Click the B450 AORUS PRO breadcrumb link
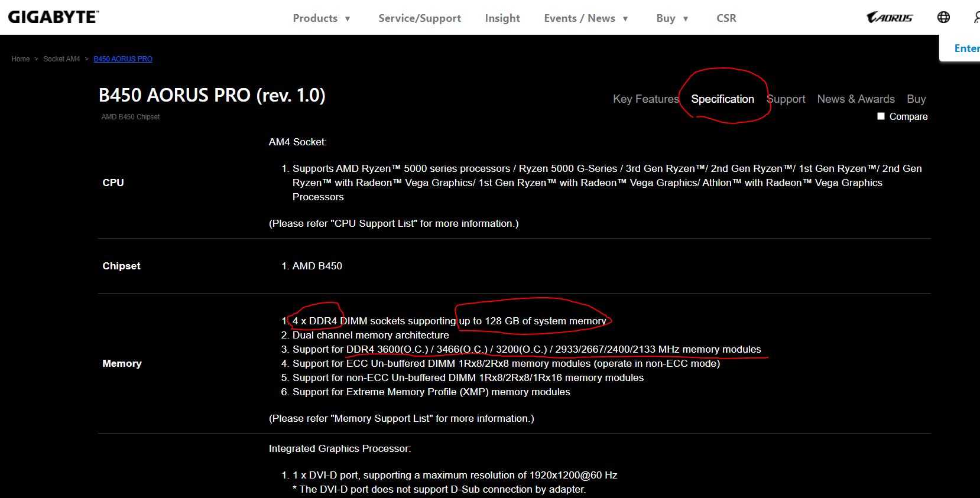The image size is (980, 498). tap(123, 59)
